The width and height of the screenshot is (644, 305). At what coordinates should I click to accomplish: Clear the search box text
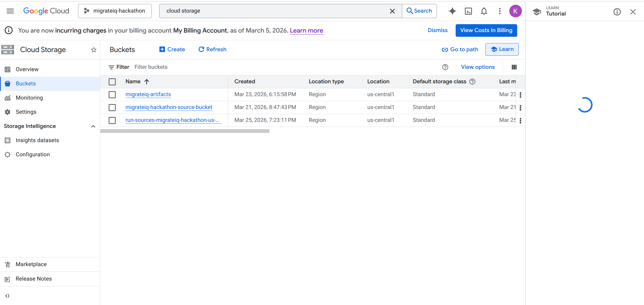(x=392, y=11)
